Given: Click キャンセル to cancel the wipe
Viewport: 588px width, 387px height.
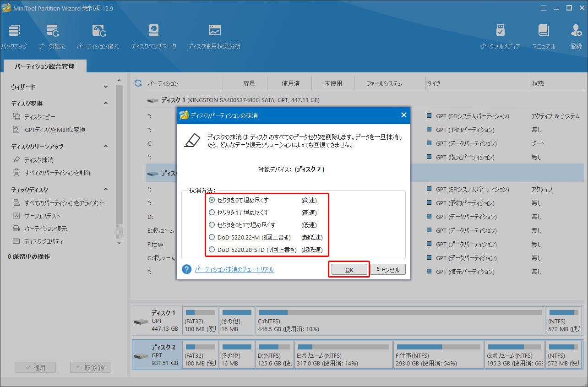Looking at the screenshot, I should click(388, 270).
